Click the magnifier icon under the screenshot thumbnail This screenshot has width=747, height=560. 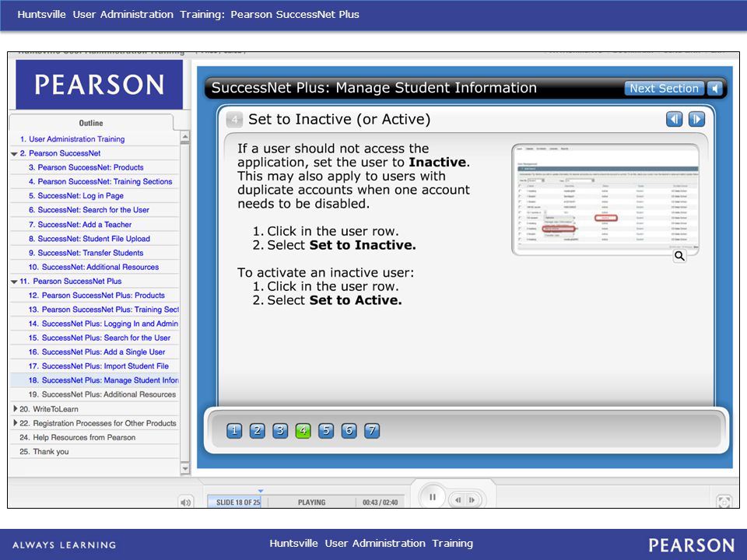pos(680,256)
